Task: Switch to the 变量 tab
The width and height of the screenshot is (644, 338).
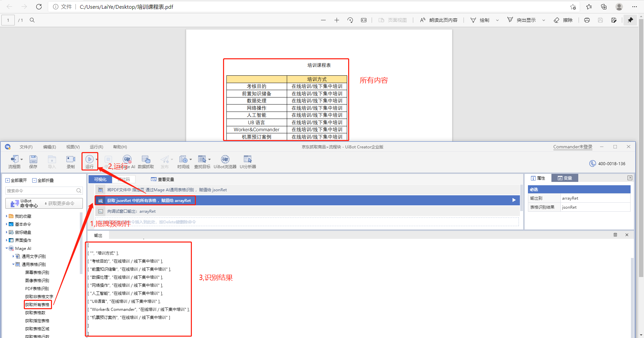Action: pos(565,178)
